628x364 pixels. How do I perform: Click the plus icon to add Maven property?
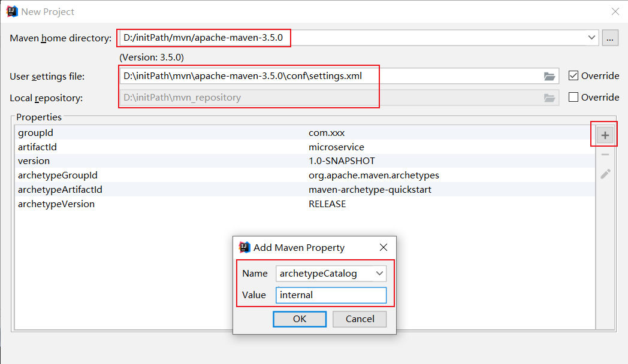[605, 135]
